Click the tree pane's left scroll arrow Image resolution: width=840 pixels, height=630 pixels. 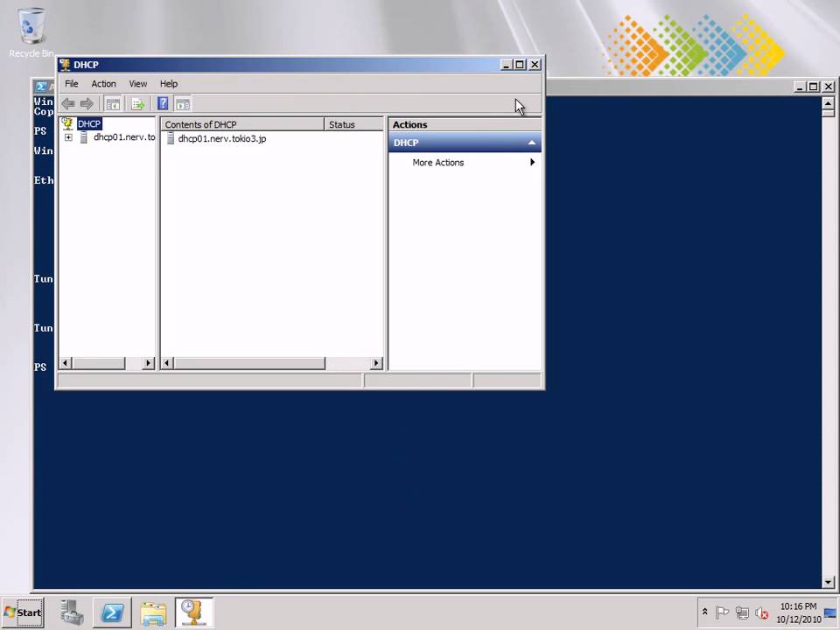65,363
